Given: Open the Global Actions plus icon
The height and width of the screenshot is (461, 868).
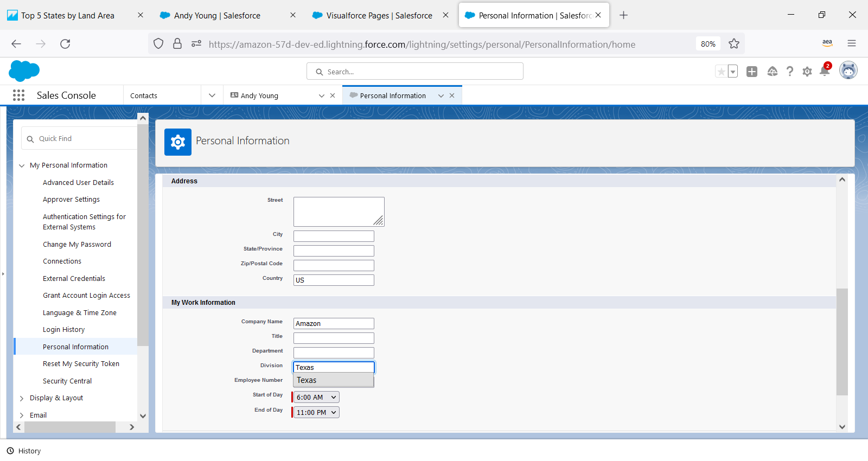Looking at the screenshot, I should (752, 72).
